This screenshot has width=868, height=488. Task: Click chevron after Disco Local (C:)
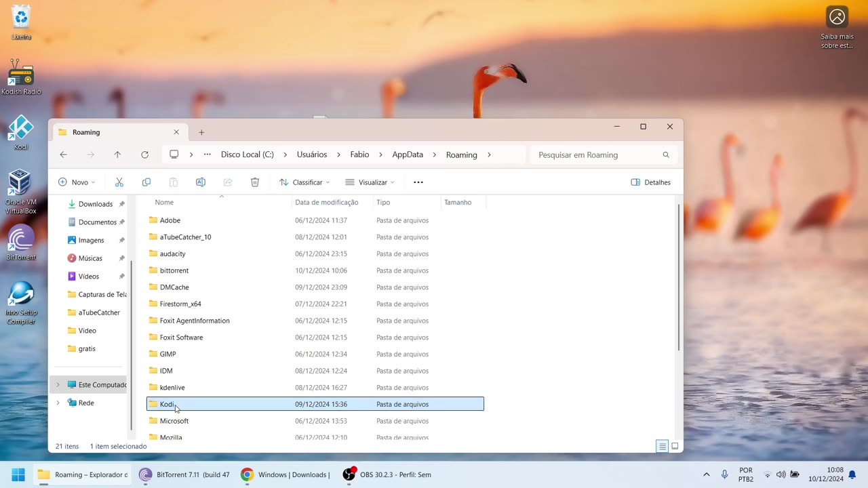(285, 155)
